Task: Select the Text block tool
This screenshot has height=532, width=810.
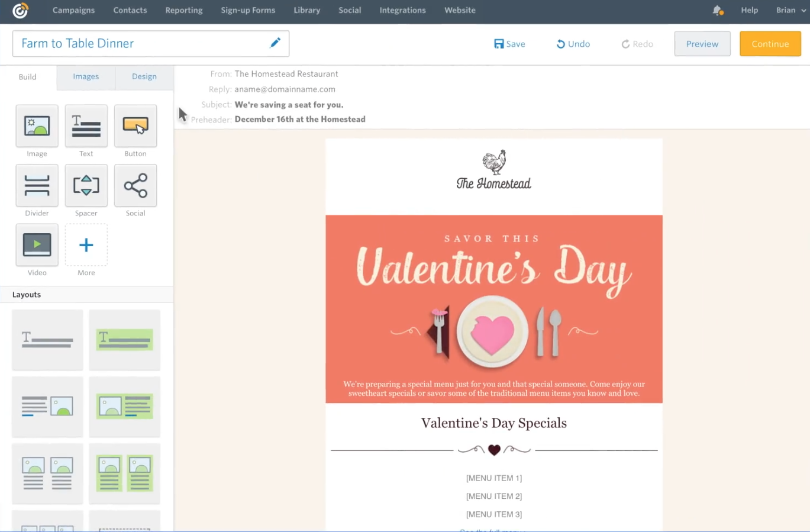Action: (86, 126)
